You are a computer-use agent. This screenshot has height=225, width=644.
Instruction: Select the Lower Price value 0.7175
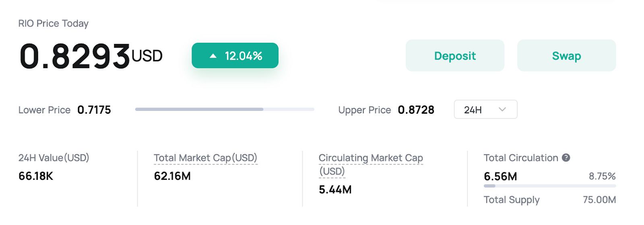pos(94,110)
